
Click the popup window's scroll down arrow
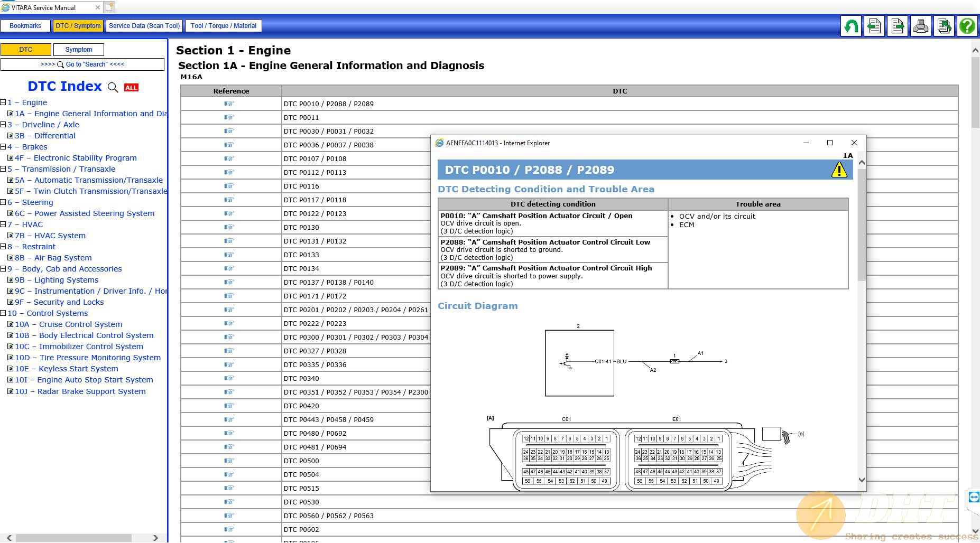[x=862, y=480]
